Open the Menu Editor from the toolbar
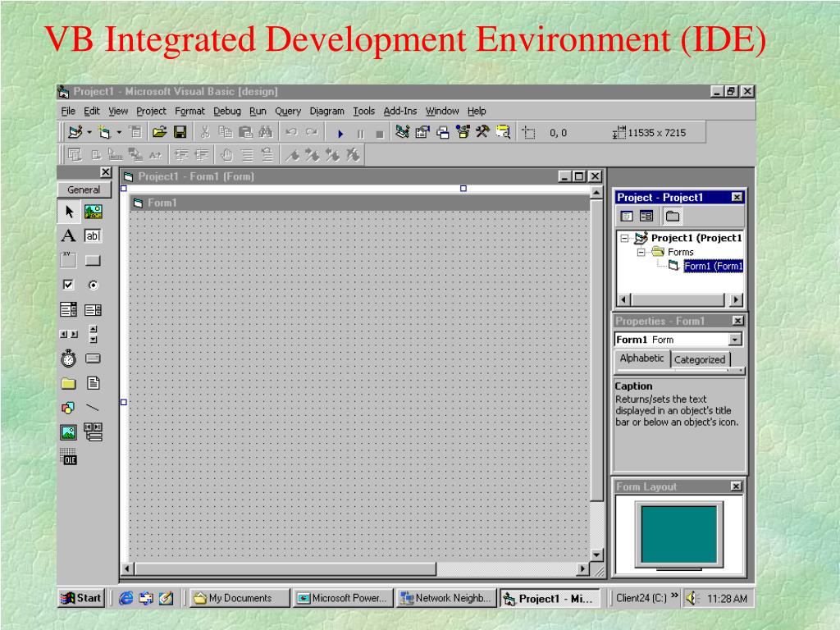This screenshot has width=840, height=630. pos(135,132)
